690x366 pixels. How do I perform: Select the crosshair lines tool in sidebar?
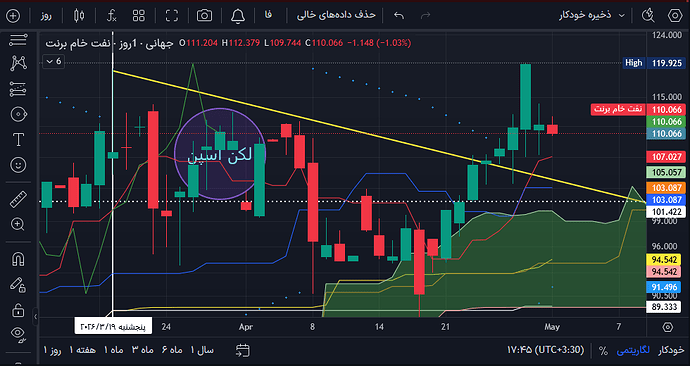18,40
